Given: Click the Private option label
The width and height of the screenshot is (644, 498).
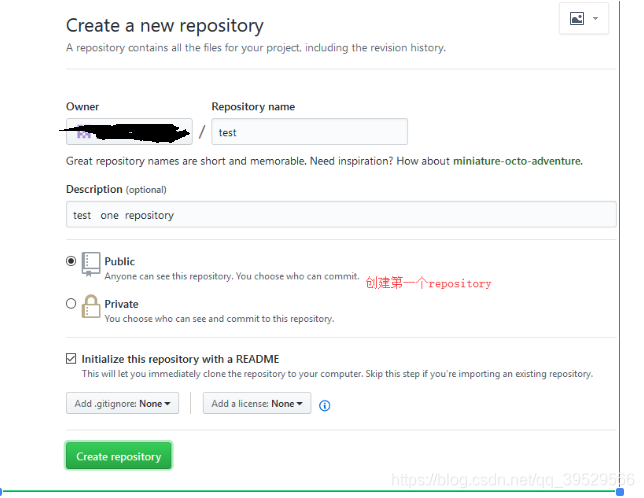Looking at the screenshot, I should [x=121, y=304].
